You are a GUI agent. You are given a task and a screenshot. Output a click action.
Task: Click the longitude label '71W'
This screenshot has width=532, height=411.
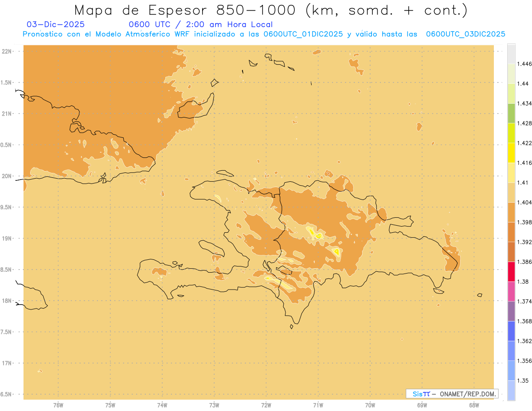[x=318, y=405]
